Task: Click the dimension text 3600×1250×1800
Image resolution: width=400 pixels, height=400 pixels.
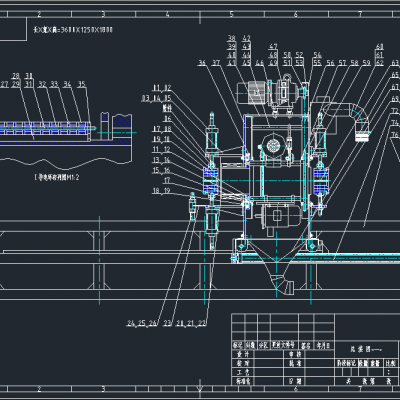Action: pos(73,30)
